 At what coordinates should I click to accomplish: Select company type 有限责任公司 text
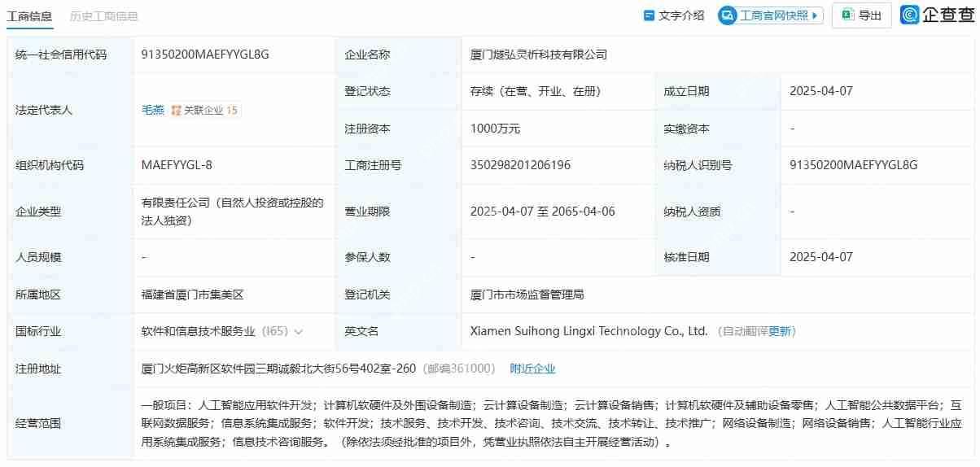(232, 211)
